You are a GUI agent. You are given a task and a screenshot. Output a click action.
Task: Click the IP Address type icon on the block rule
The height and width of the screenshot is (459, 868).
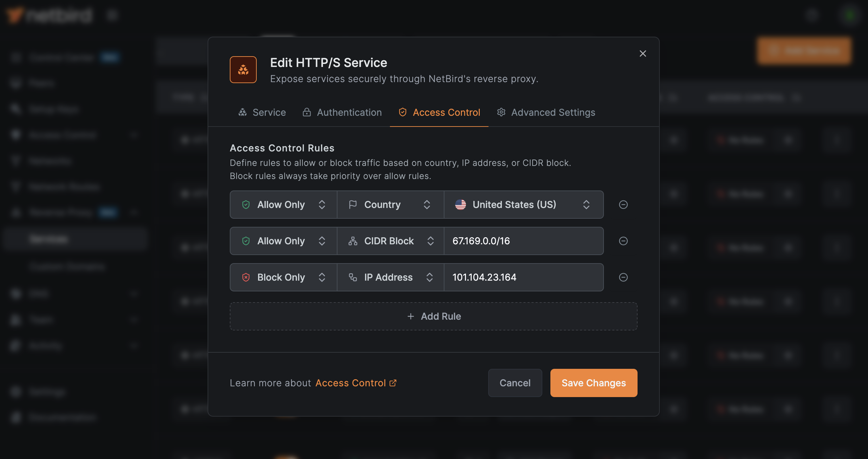pos(353,277)
